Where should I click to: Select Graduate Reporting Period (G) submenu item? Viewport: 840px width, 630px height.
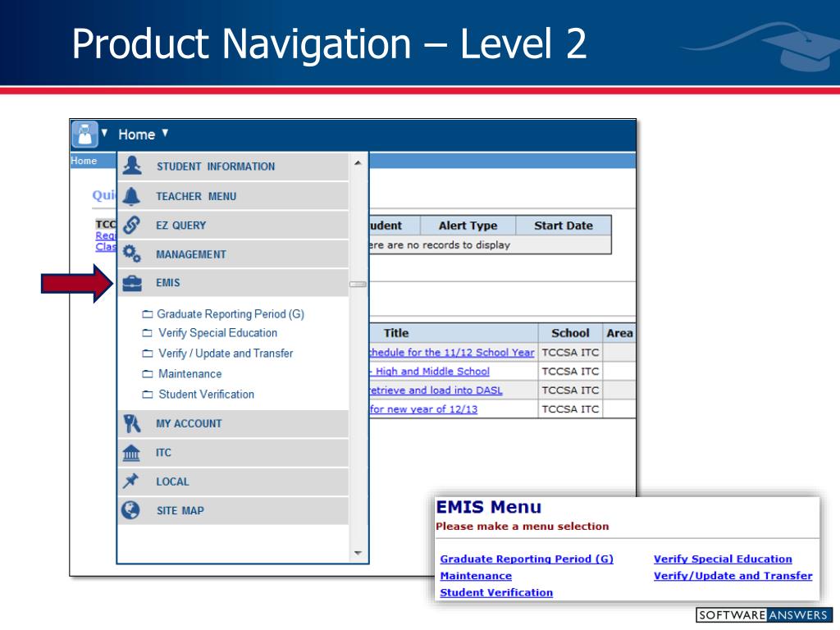click(231, 314)
